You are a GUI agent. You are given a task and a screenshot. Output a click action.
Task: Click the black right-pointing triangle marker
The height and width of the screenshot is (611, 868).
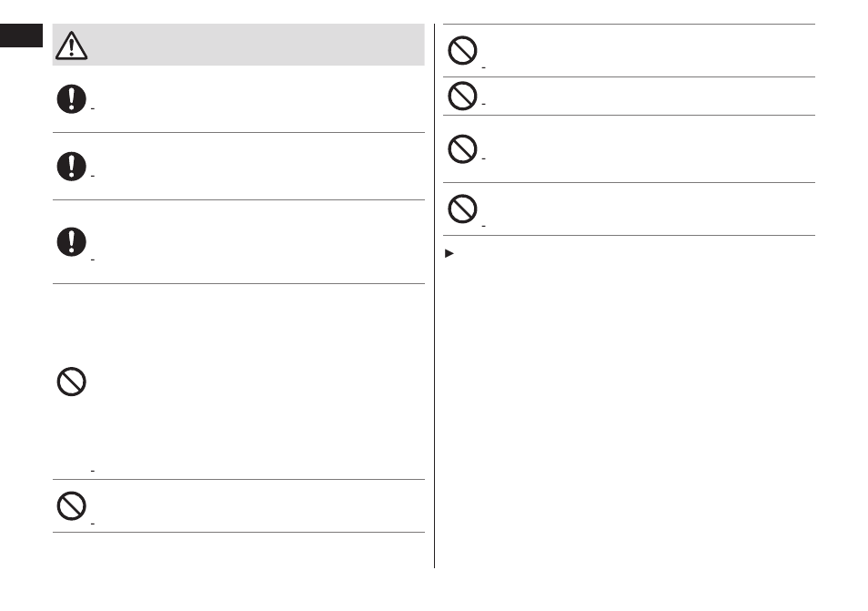pos(449,254)
